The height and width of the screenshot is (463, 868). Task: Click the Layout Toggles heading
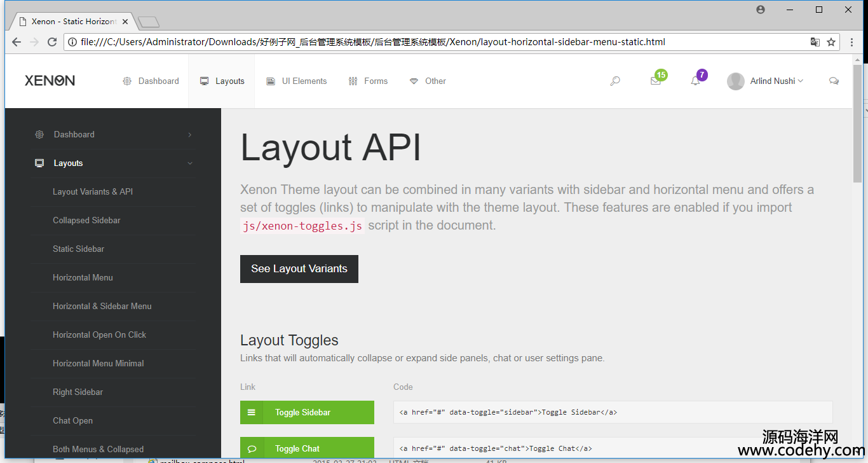pos(289,340)
